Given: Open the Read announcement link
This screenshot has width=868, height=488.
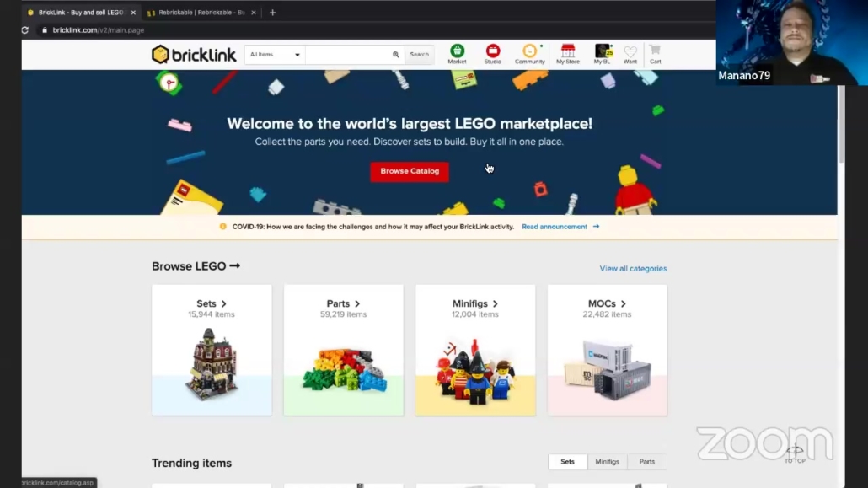Looking at the screenshot, I should [555, 227].
